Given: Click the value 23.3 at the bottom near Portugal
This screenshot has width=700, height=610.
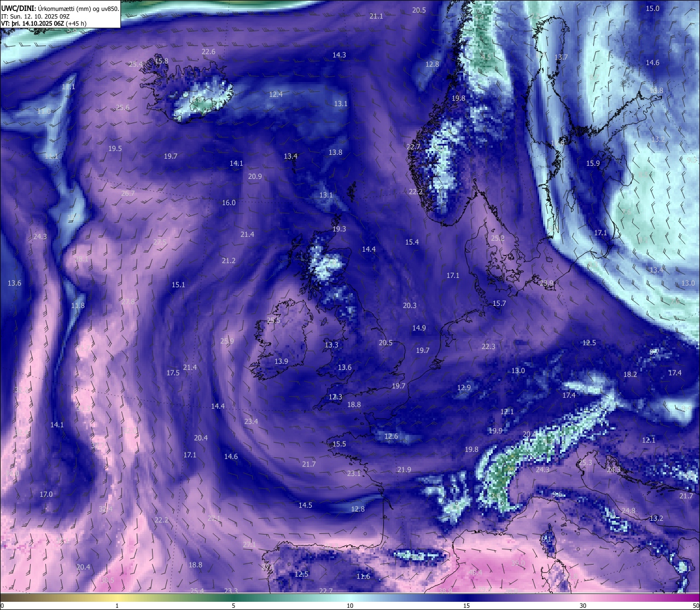Looking at the screenshot, I should pyautogui.click(x=231, y=590).
